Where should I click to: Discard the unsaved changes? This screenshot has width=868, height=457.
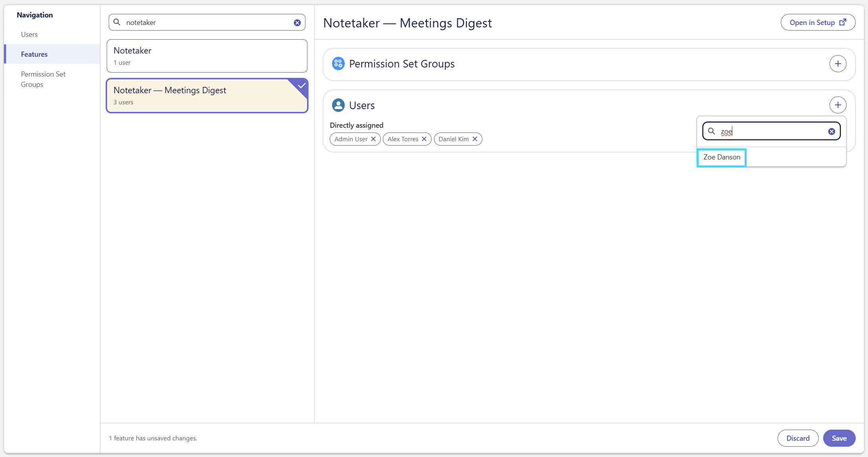pos(798,438)
